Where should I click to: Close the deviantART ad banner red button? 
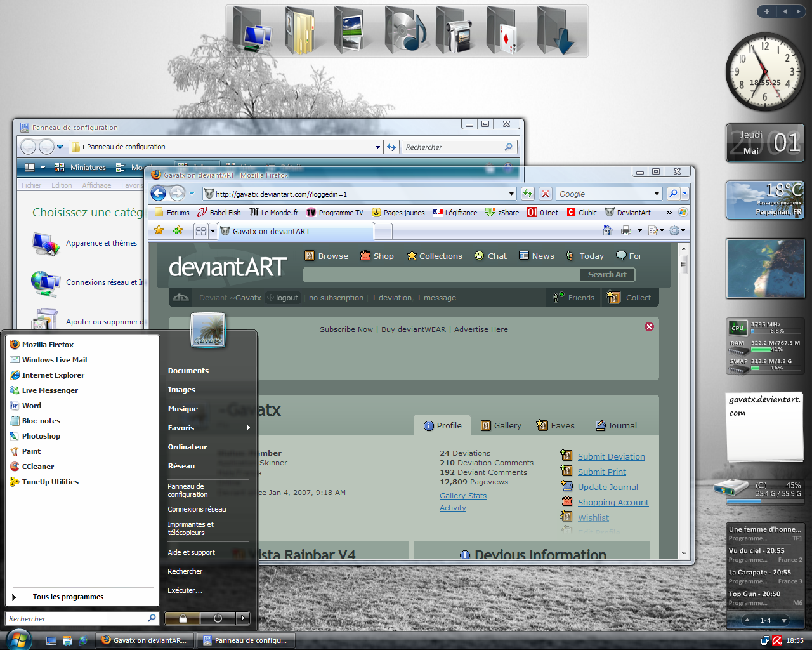(x=649, y=326)
